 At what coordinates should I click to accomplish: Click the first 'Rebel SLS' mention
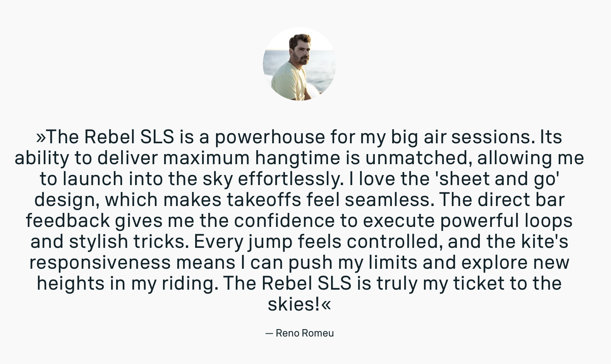coord(129,137)
